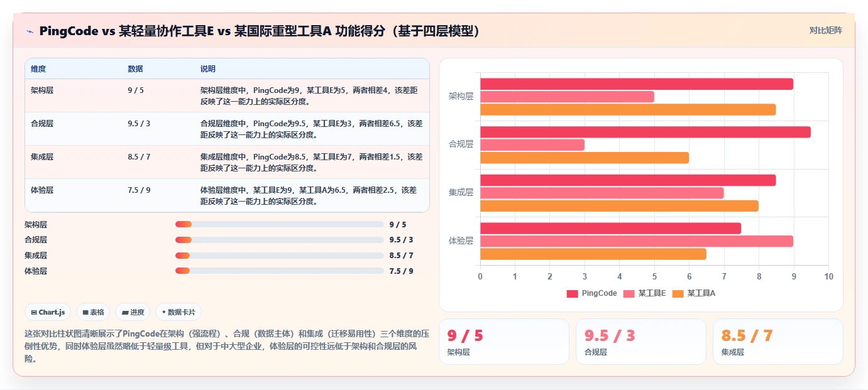Toggle the 某工具A legend item
This screenshot has height=390, width=868.
(694, 293)
